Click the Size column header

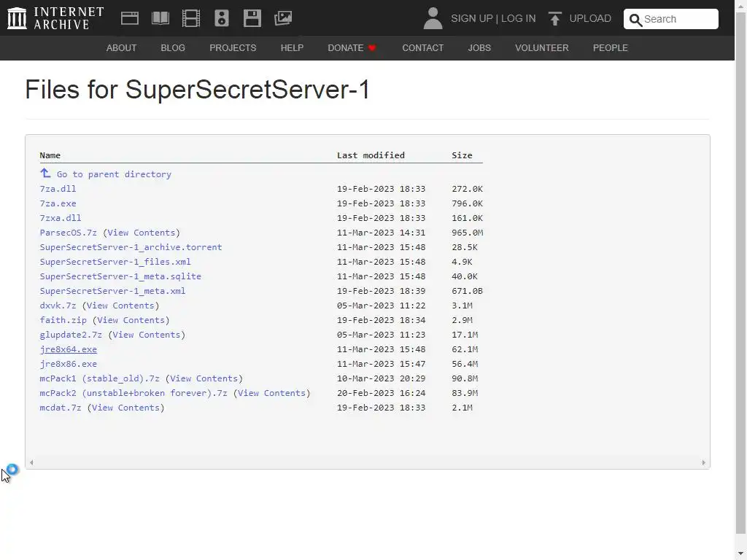tap(462, 155)
